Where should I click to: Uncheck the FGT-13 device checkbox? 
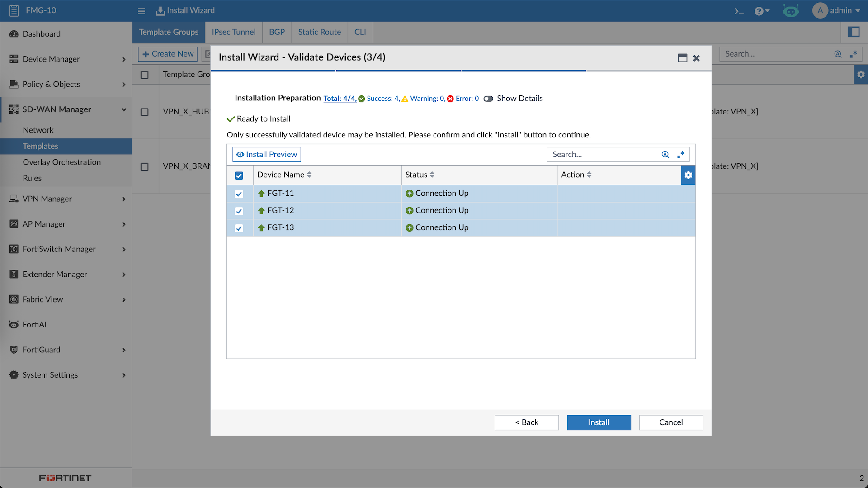click(x=239, y=228)
